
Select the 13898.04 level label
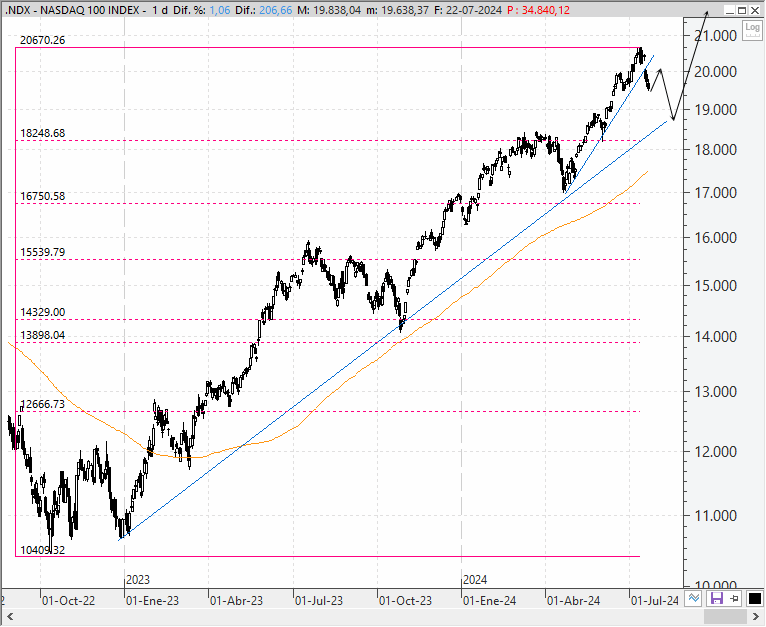(43, 335)
